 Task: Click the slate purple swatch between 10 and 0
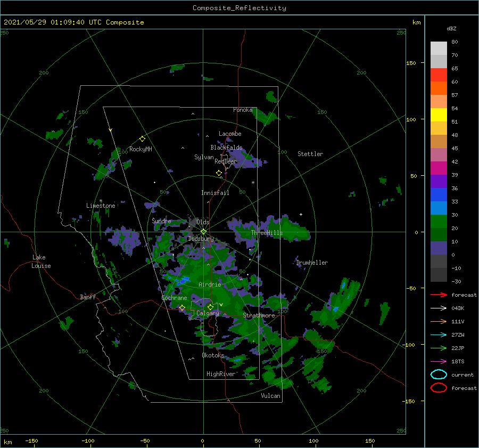coord(439,248)
